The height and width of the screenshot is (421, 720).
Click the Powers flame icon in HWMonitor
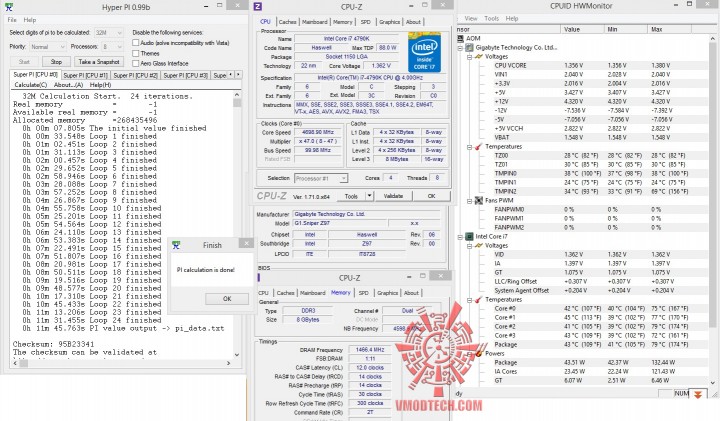click(478, 354)
